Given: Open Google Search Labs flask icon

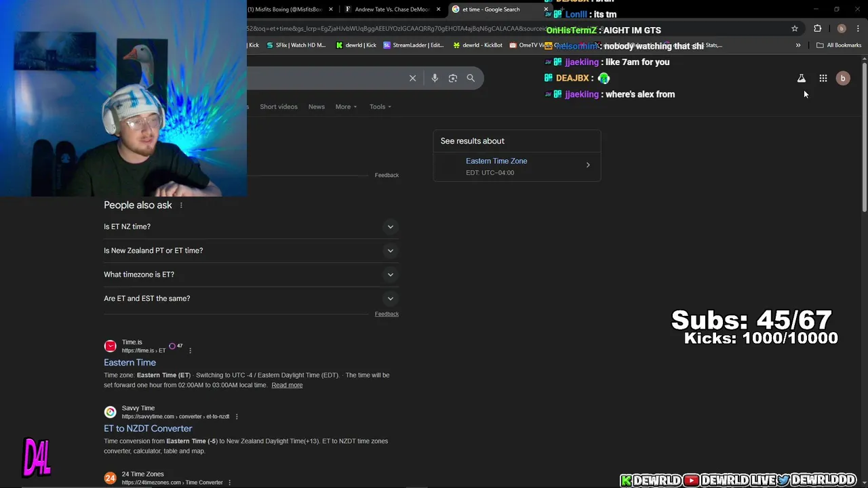Looking at the screenshot, I should (802, 79).
